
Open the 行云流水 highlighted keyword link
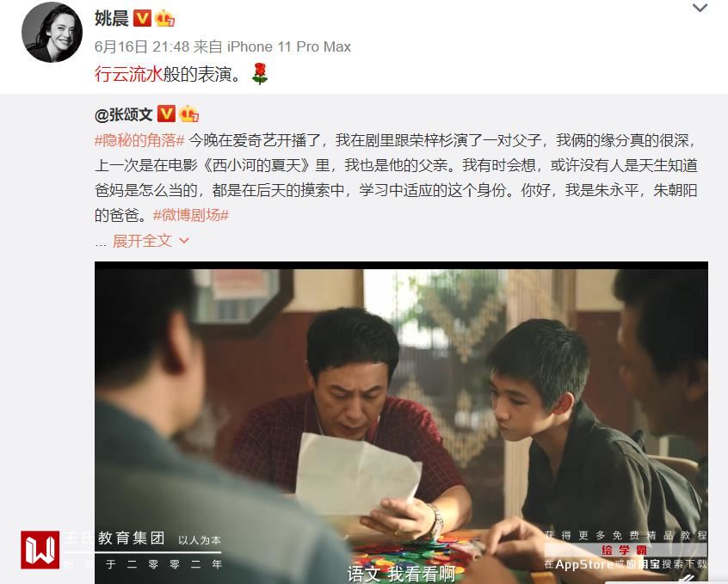pyautogui.click(x=128, y=74)
